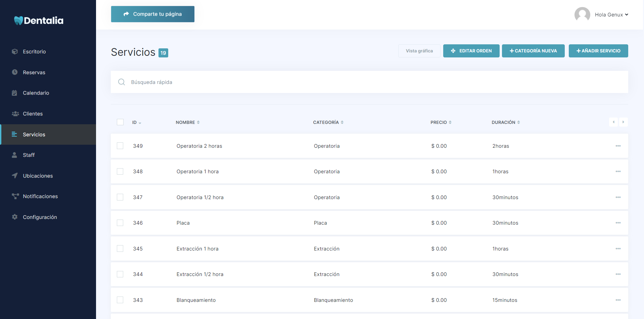
Task: Open the Staff menu item
Action: (29, 155)
